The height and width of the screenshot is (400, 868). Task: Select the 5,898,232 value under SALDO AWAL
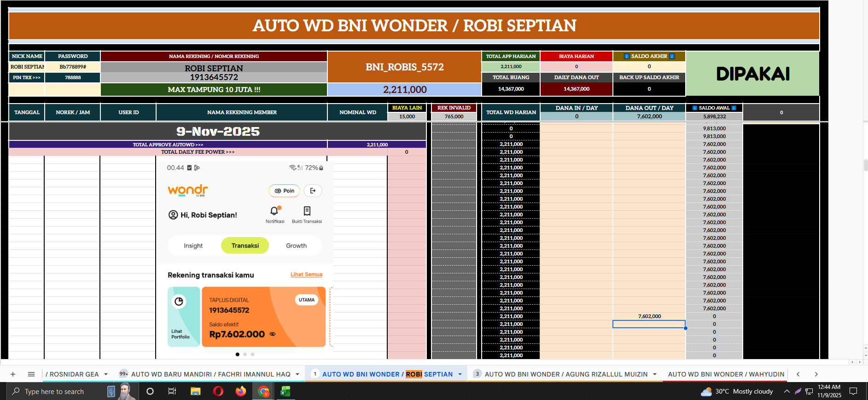[714, 116]
